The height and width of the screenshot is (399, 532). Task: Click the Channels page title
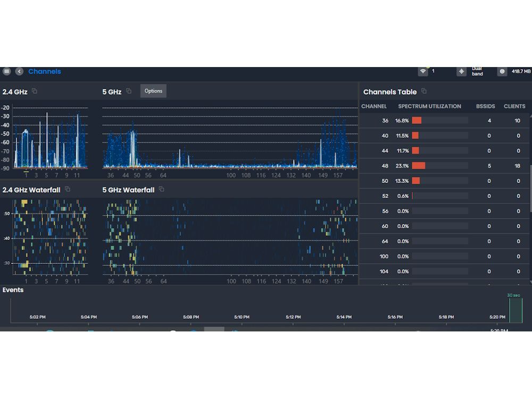point(45,71)
